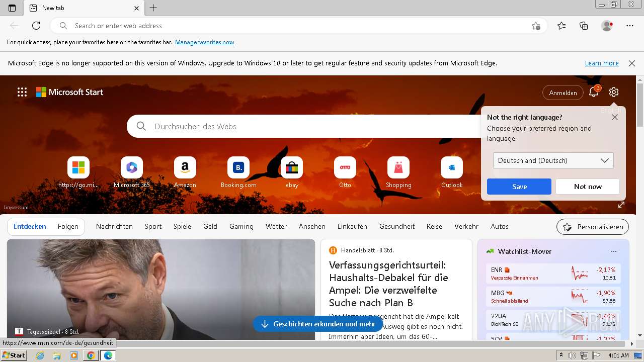
Task: Open the Booking.com quick link
Action: (x=238, y=173)
